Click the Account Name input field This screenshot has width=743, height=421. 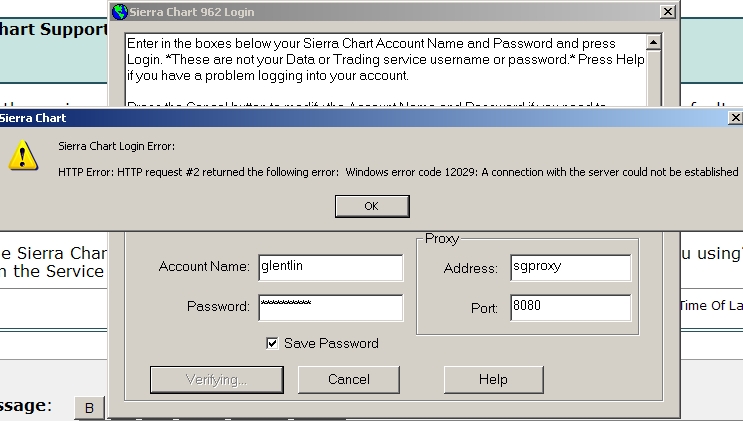pos(330,267)
